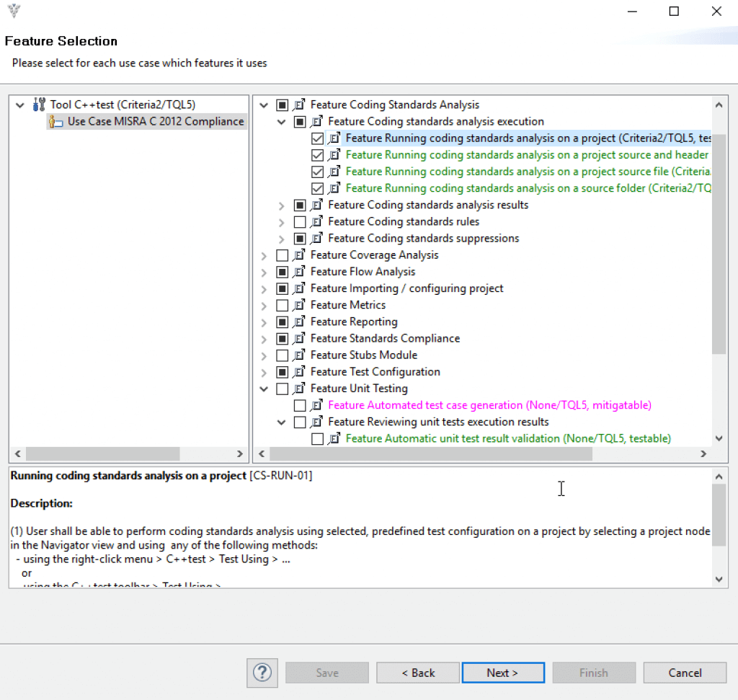
Task: Click the icon beside Feature Coding standards rules
Action: coord(316,222)
